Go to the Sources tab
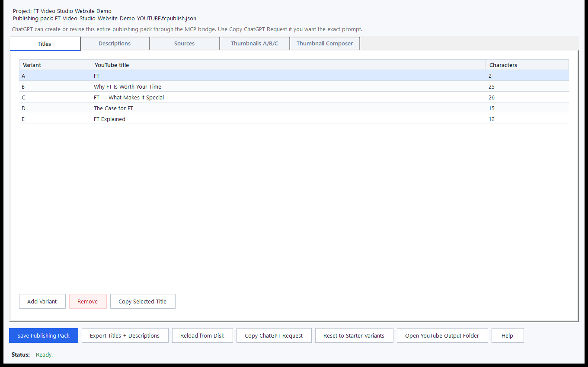588x367 pixels. pos(185,44)
